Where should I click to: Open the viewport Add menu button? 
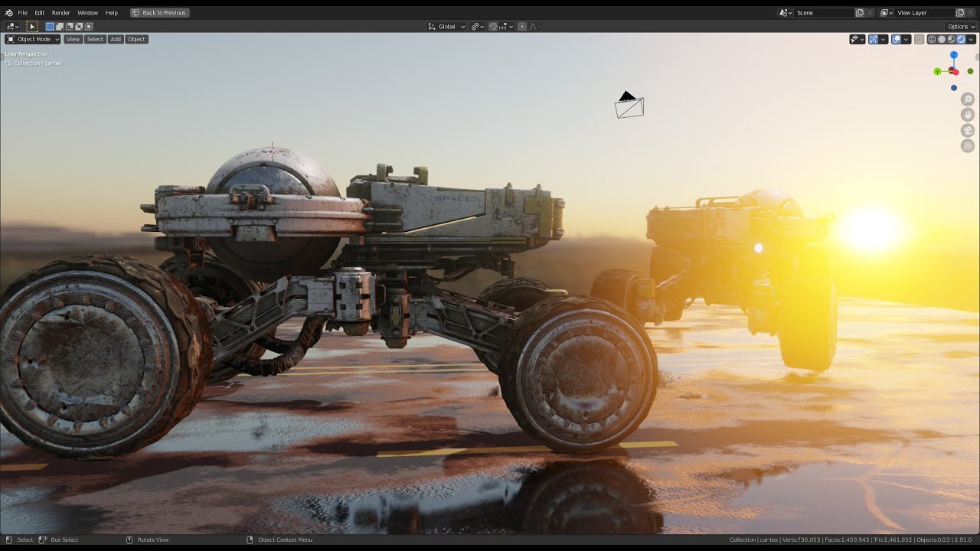(x=116, y=39)
